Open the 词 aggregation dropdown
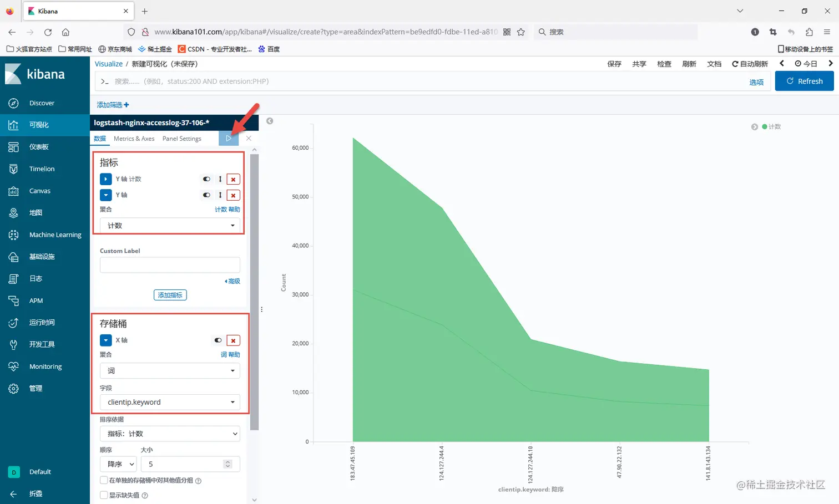839x504 pixels. (170, 371)
